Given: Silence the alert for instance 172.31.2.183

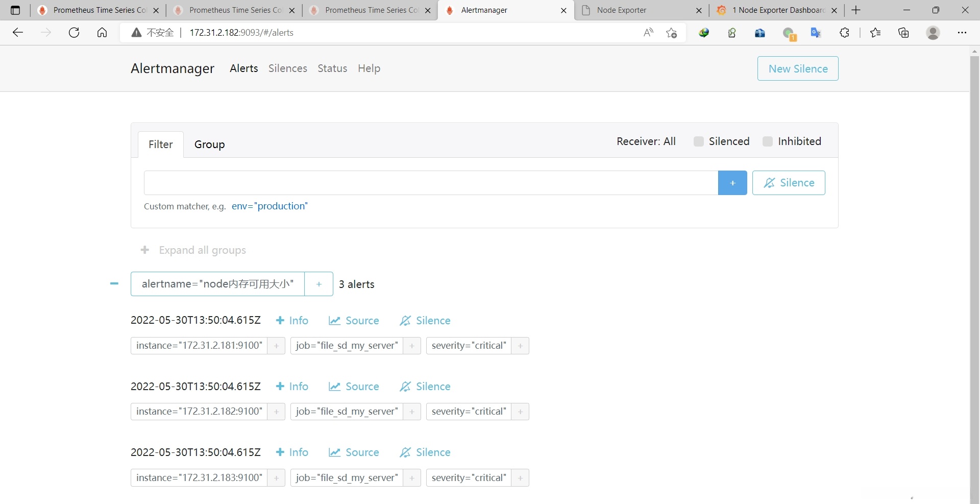Looking at the screenshot, I should coord(425,452).
